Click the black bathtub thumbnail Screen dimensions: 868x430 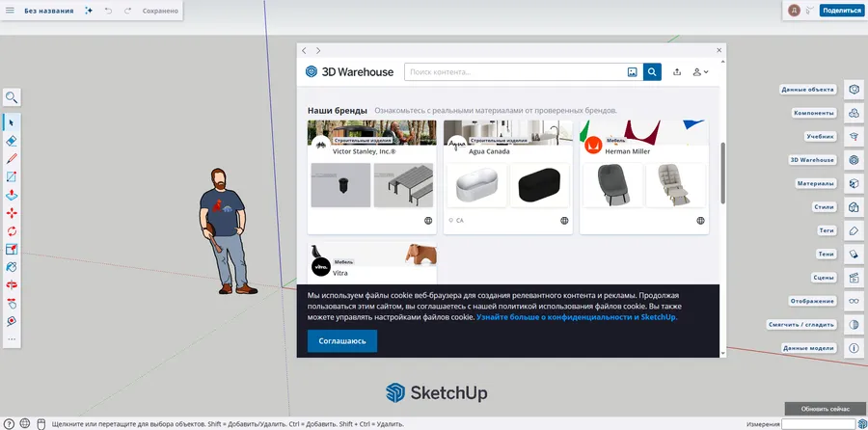(x=540, y=185)
